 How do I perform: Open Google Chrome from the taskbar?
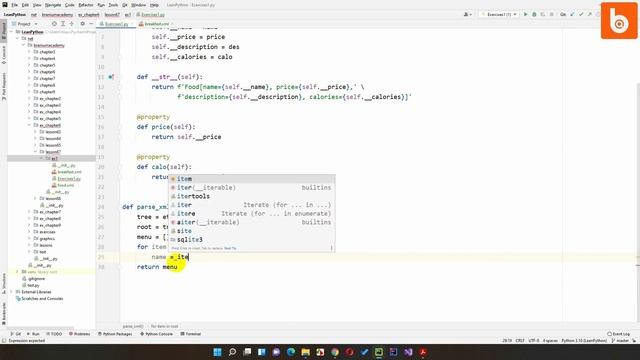click(x=335, y=352)
